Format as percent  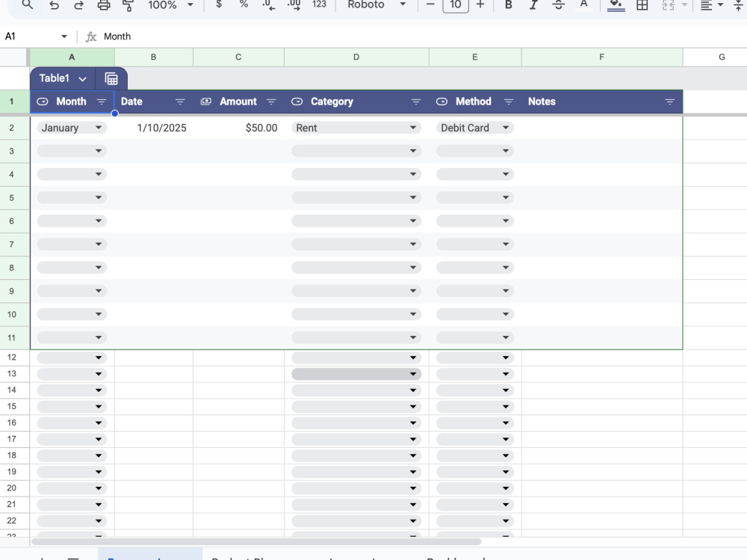pyautogui.click(x=244, y=4)
